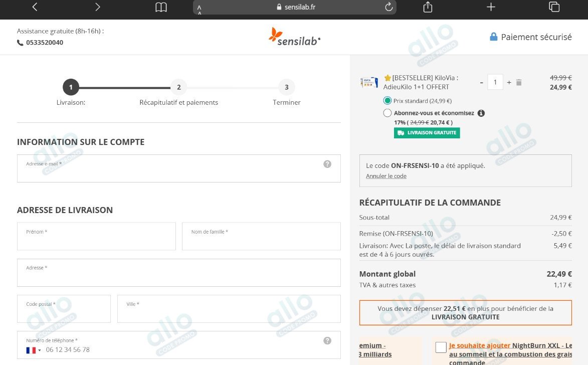Select Prix standard (24,99 €) option
Viewport: 588px width, 365px height.
tap(387, 101)
